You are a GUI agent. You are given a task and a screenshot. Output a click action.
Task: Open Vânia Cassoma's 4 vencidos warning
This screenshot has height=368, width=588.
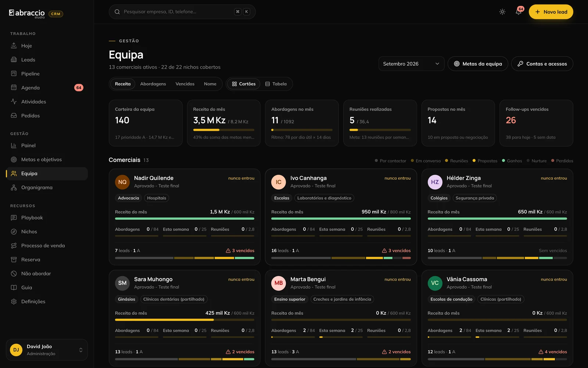click(553, 352)
